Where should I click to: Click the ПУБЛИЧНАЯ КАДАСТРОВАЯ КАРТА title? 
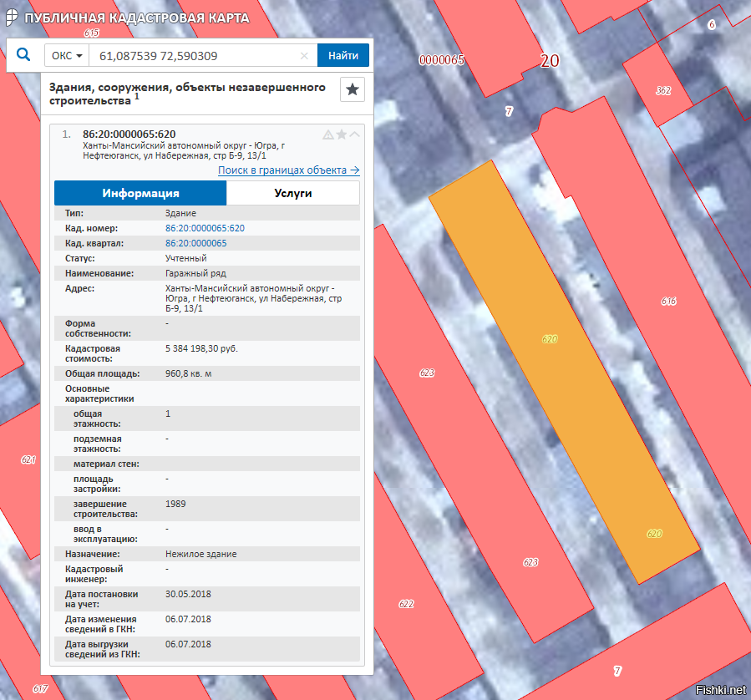tap(137, 18)
